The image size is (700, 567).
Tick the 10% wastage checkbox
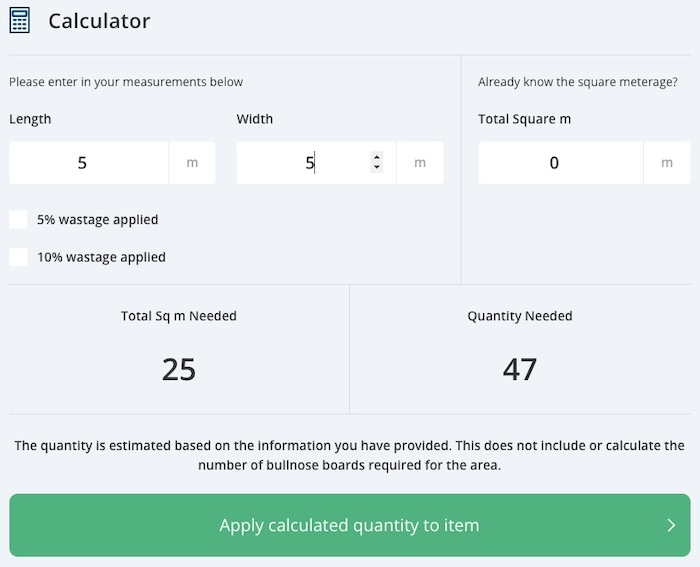pyautogui.click(x=18, y=257)
